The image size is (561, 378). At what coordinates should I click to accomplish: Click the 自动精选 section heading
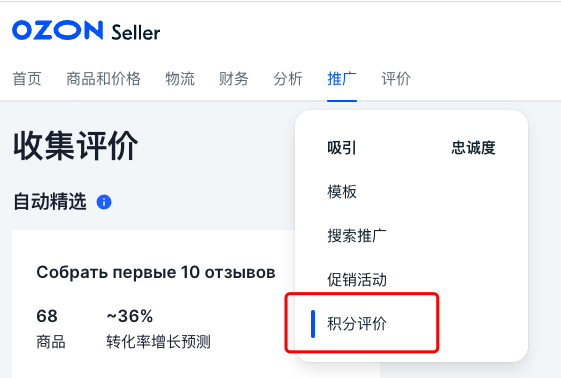pos(50,201)
